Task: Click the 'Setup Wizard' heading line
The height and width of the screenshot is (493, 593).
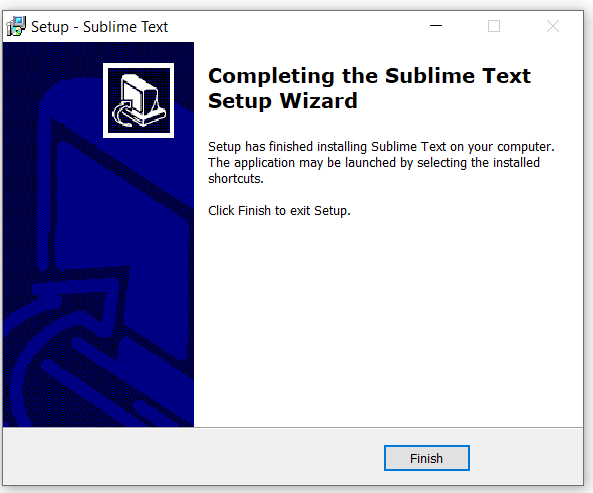Action: pyautogui.click(x=283, y=101)
